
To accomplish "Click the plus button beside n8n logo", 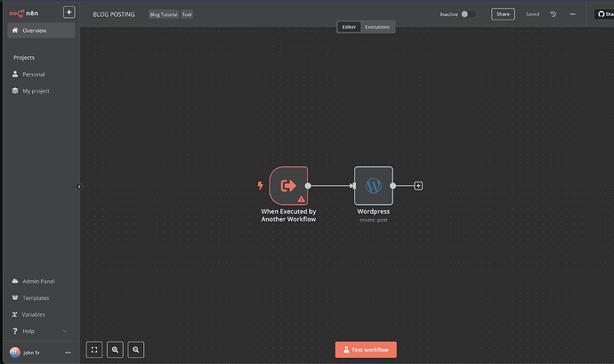I will [x=69, y=12].
